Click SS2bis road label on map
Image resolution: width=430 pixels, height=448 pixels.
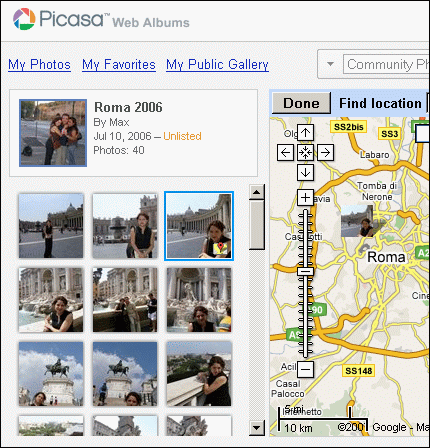tap(348, 127)
